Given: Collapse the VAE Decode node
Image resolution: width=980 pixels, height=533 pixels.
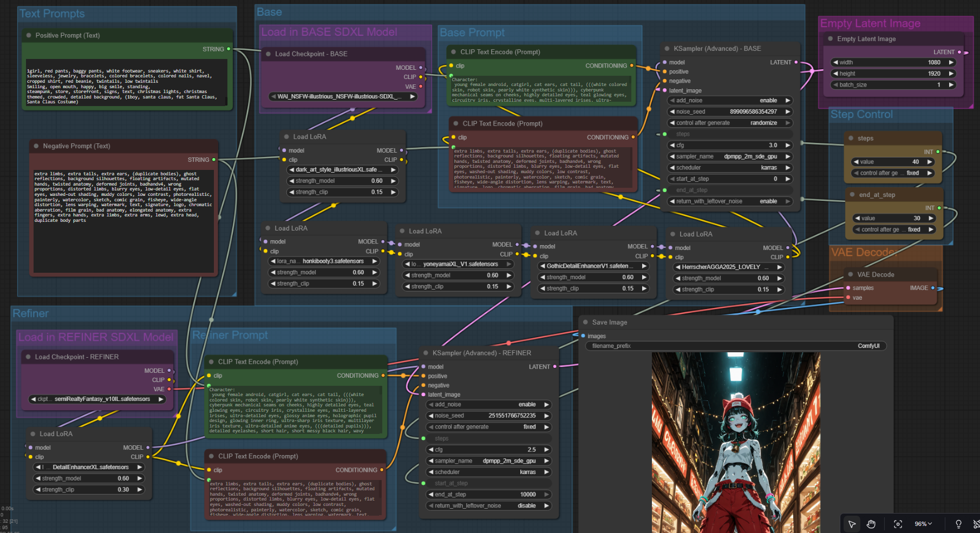Looking at the screenshot, I should pos(850,275).
